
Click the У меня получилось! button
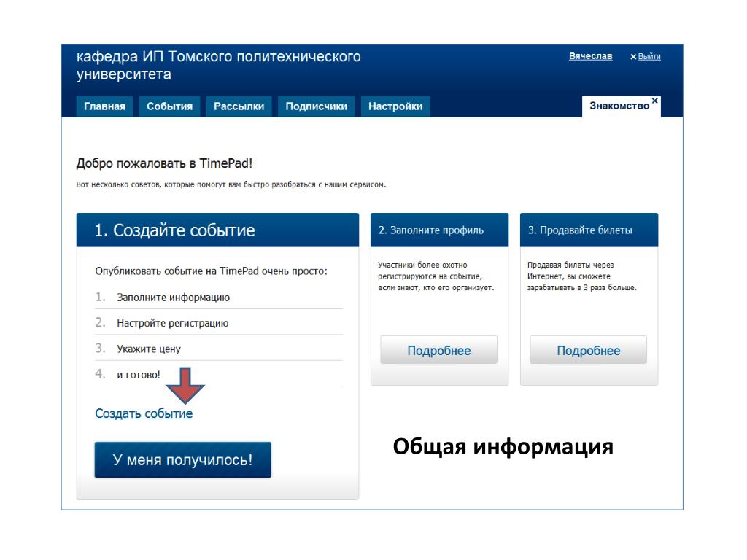183,459
